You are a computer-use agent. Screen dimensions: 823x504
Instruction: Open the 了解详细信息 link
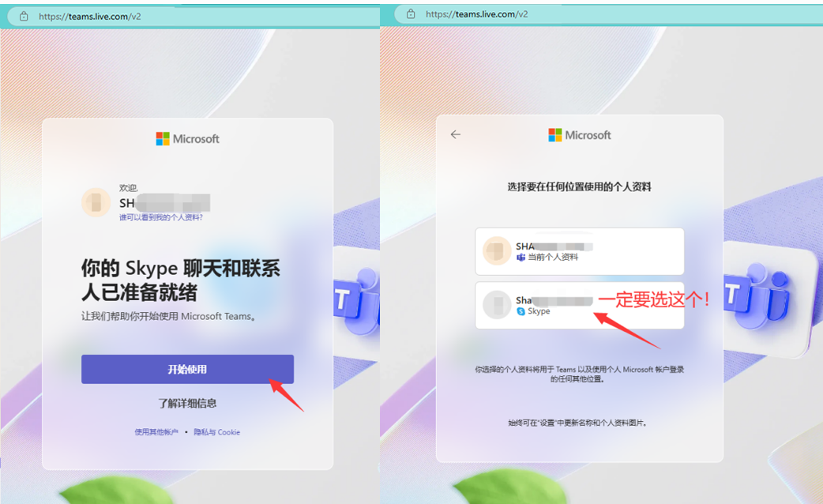tap(187, 403)
